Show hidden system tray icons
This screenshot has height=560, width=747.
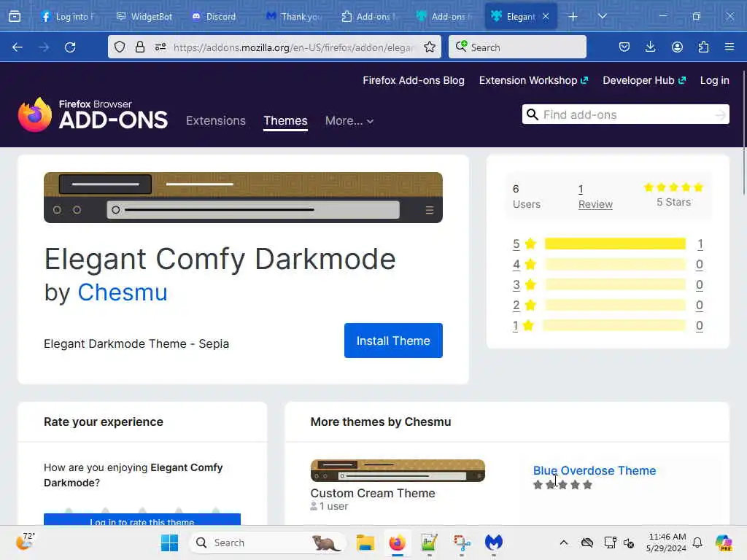(x=564, y=542)
